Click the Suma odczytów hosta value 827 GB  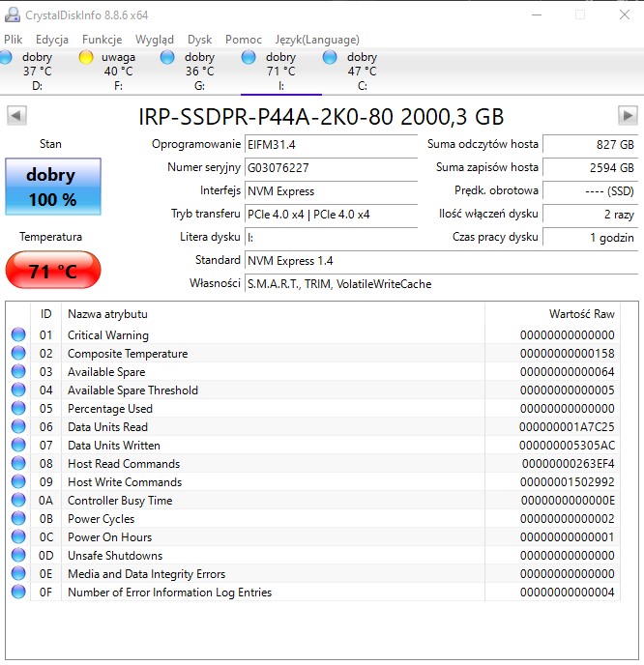coord(590,145)
